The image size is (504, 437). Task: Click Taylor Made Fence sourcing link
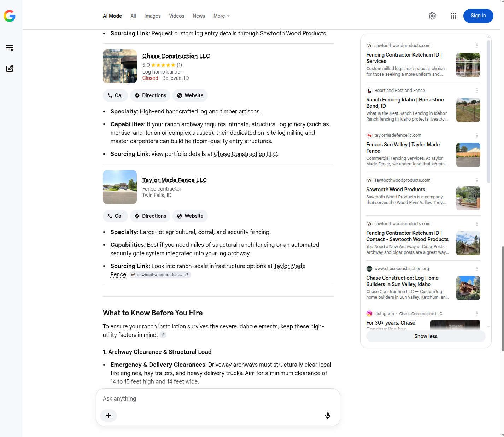[x=289, y=266]
